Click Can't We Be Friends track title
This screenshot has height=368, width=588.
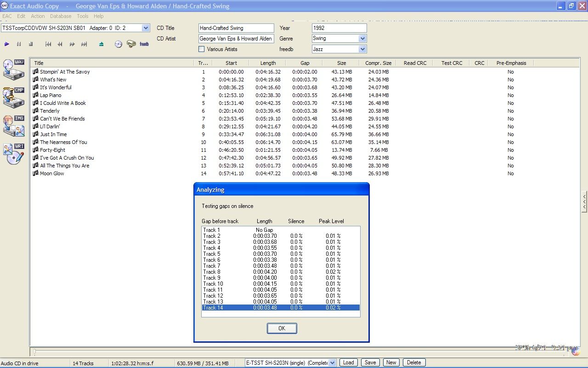pos(62,119)
